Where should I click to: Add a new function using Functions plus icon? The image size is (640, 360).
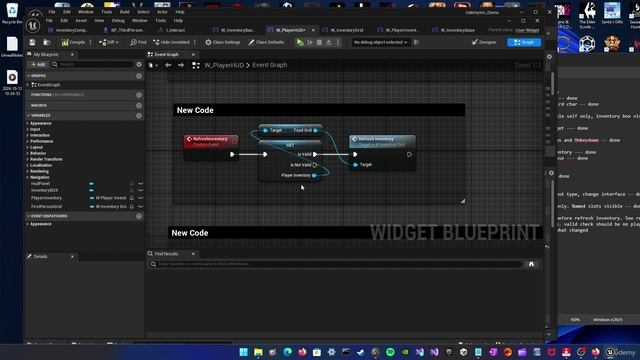click(x=139, y=95)
